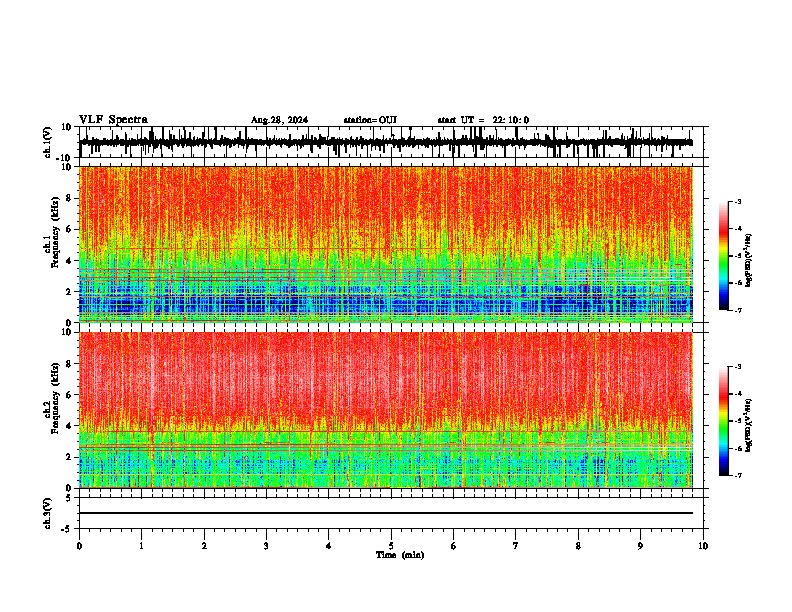Click time axis tick label "4"
792x612 pixels.
[329, 546]
